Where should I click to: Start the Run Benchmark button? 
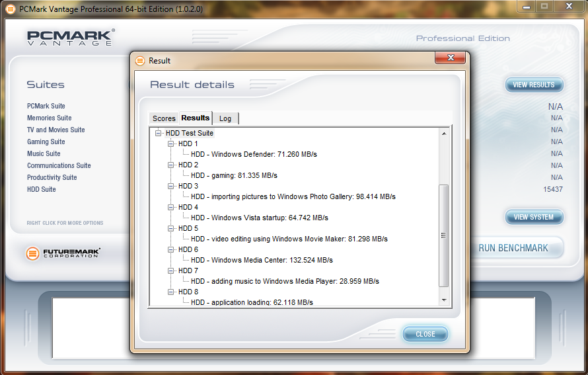coord(513,248)
